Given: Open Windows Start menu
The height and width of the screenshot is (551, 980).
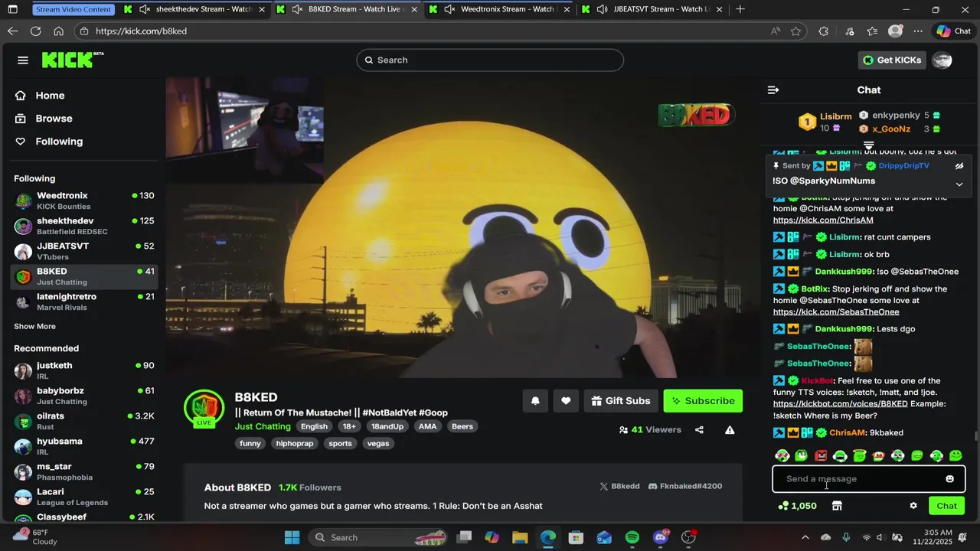Looking at the screenshot, I should [292, 538].
